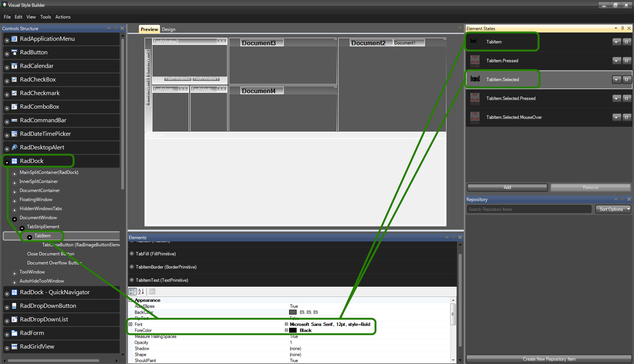Image resolution: width=634 pixels, height=364 pixels.
Task: Click the no-style thumbnail for TabItem.Pressed
Action: tap(475, 60)
